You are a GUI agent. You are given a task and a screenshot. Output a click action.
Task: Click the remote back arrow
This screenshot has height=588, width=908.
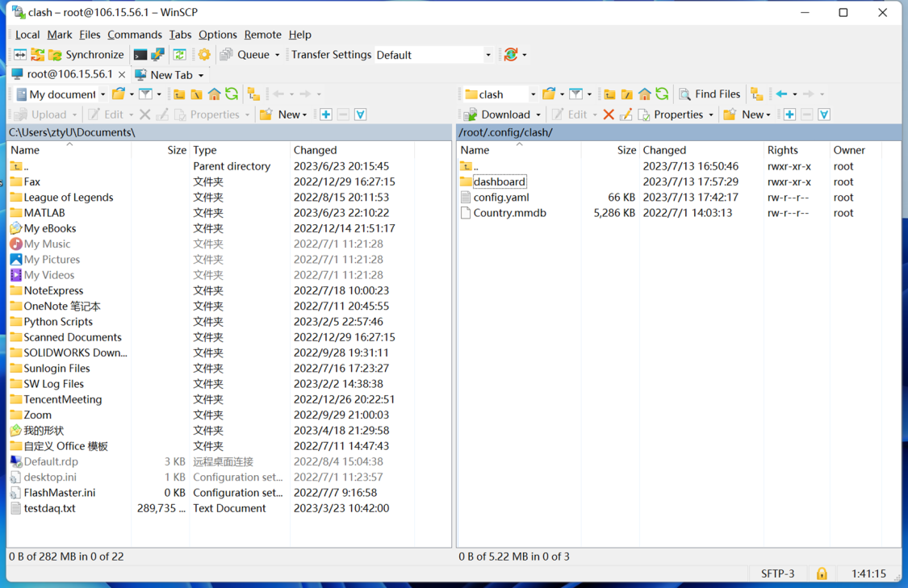[782, 94]
